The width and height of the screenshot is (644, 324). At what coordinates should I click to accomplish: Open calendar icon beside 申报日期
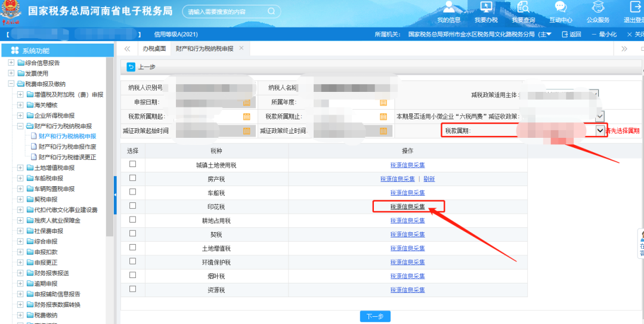pyautogui.click(x=246, y=103)
